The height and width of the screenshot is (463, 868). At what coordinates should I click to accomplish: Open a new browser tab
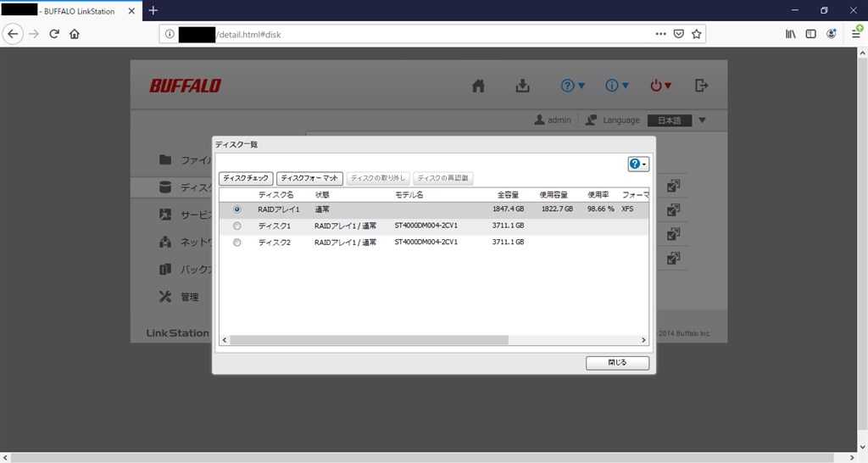153,10
